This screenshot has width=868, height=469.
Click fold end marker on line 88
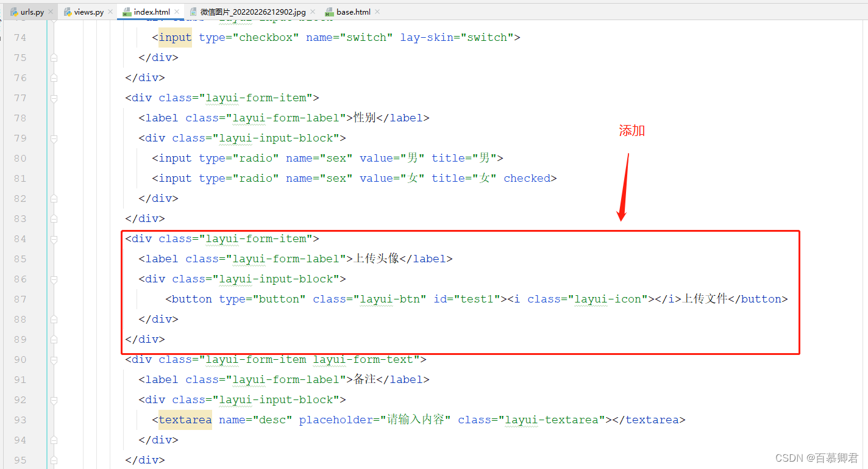54,320
